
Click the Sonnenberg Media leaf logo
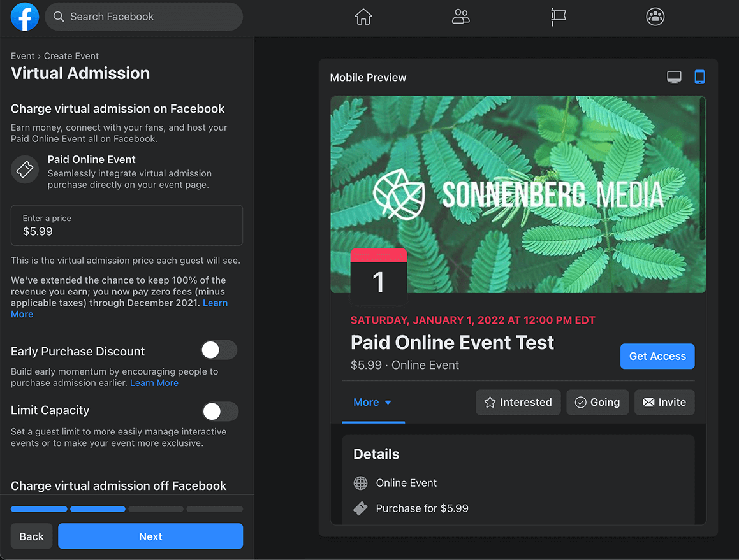tap(399, 194)
